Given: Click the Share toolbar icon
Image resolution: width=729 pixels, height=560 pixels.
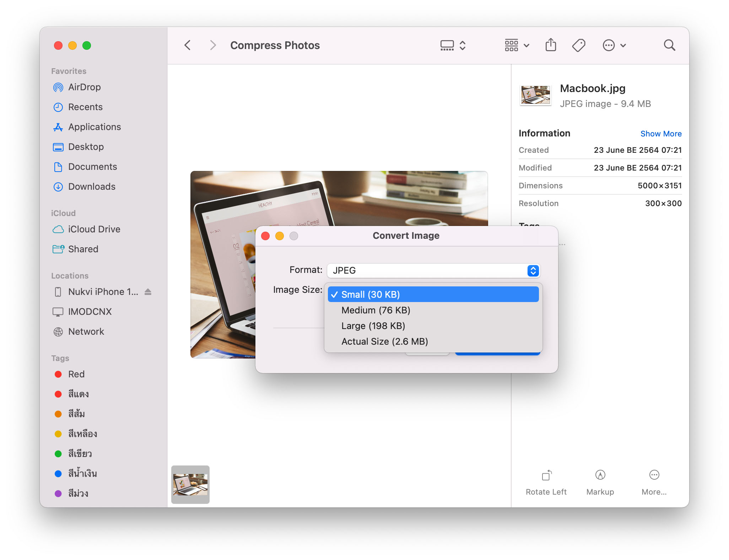Looking at the screenshot, I should pyautogui.click(x=551, y=45).
